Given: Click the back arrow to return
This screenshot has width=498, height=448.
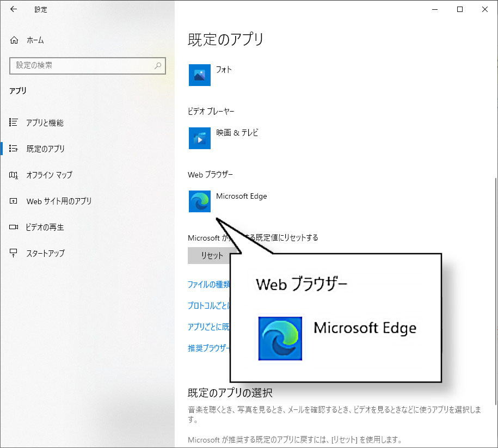Looking at the screenshot, I should point(13,9).
